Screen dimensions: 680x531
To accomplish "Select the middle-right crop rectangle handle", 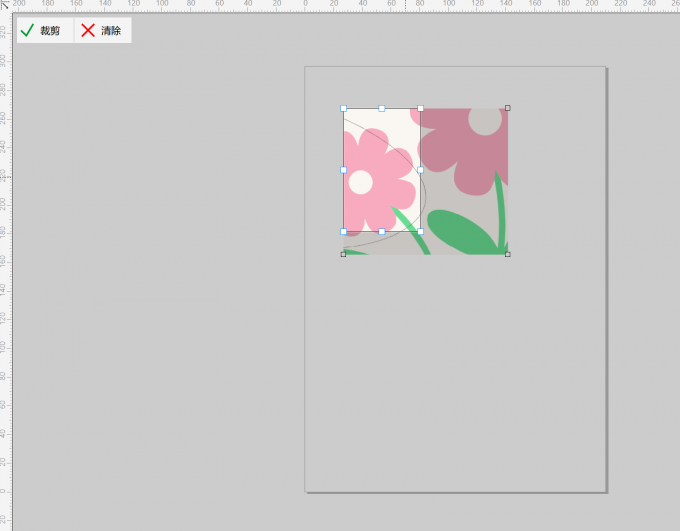I will (x=420, y=170).
